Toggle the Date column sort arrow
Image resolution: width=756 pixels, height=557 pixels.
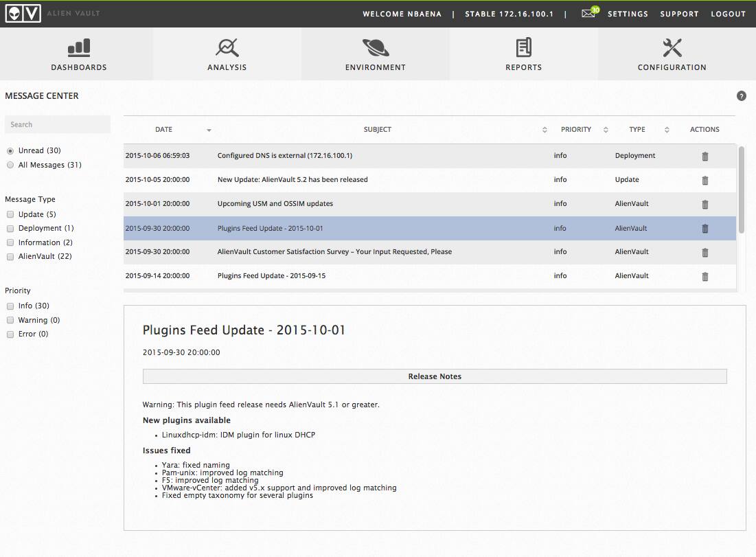coord(209,130)
